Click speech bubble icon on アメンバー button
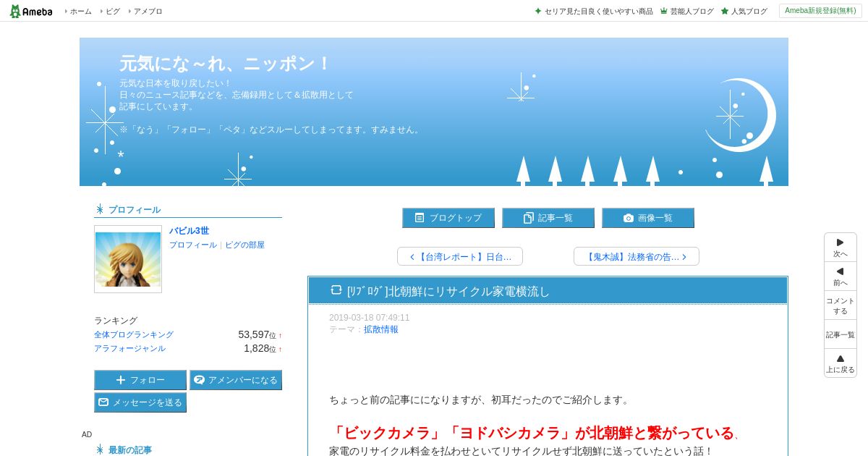Viewport: 868px width, 456px height. [x=199, y=380]
